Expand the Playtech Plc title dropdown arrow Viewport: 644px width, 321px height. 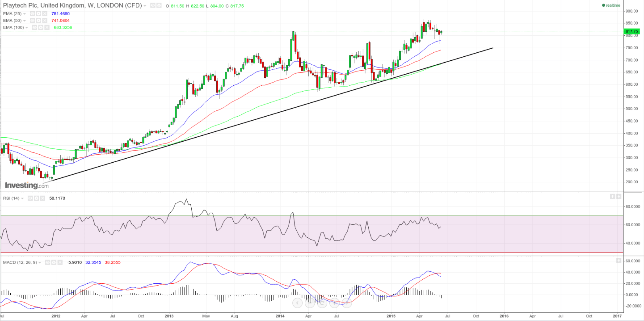[145, 6]
